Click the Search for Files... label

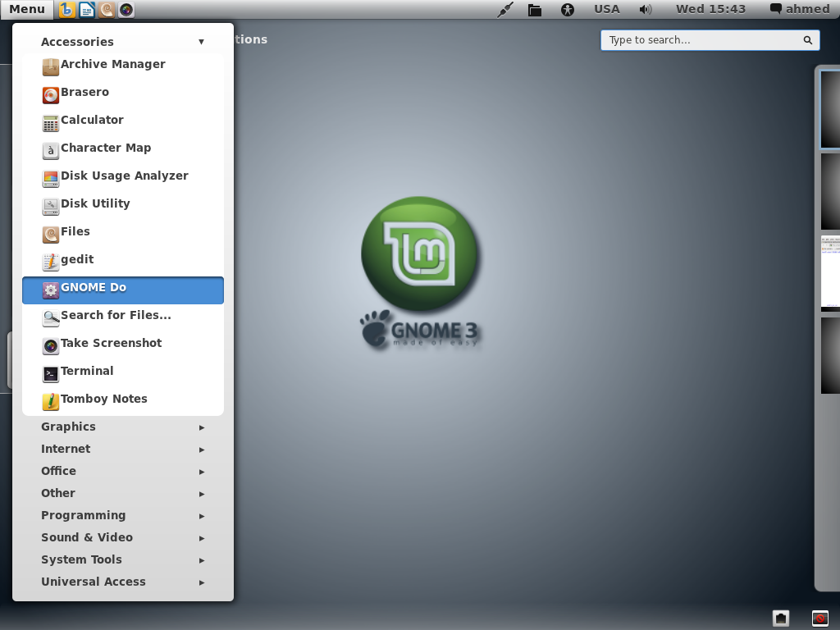[116, 315]
